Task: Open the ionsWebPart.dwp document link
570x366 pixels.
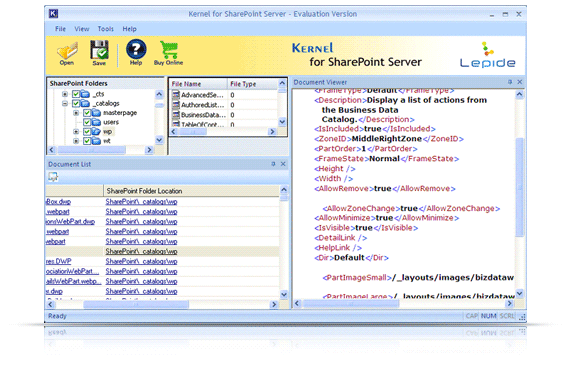Action: tap(71, 221)
